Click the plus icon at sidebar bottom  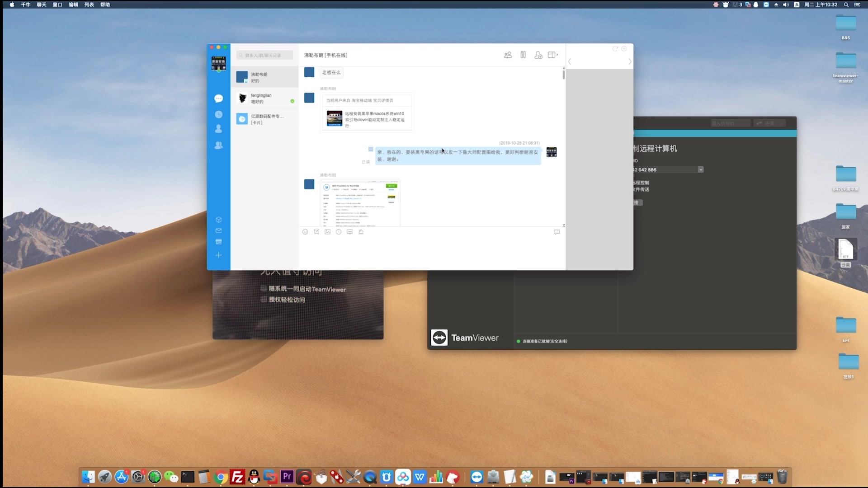click(x=218, y=255)
